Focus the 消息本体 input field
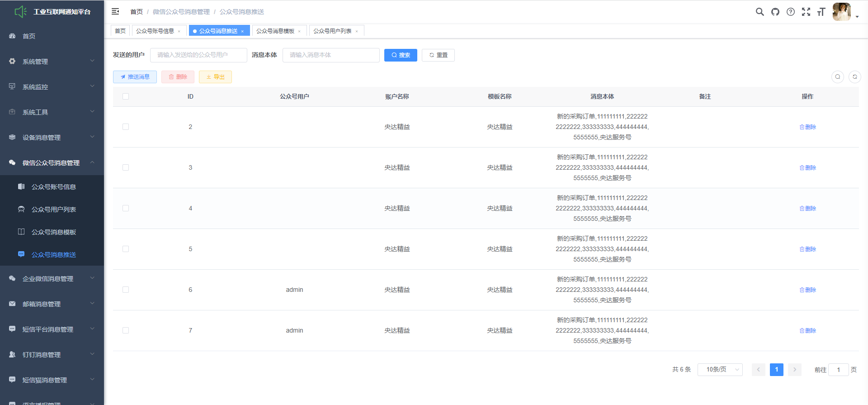Viewport: 868px width, 405px height. (x=331, y=55)
